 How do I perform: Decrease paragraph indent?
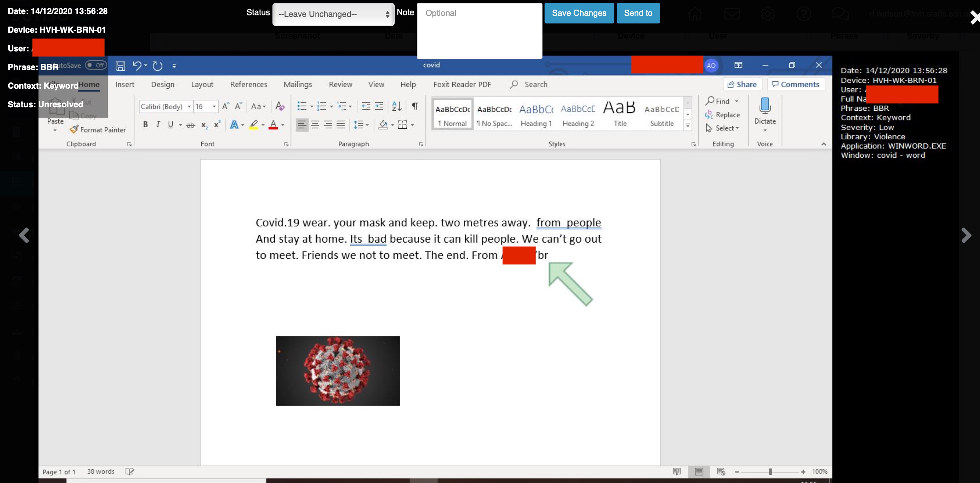click(x=366, y=106)
